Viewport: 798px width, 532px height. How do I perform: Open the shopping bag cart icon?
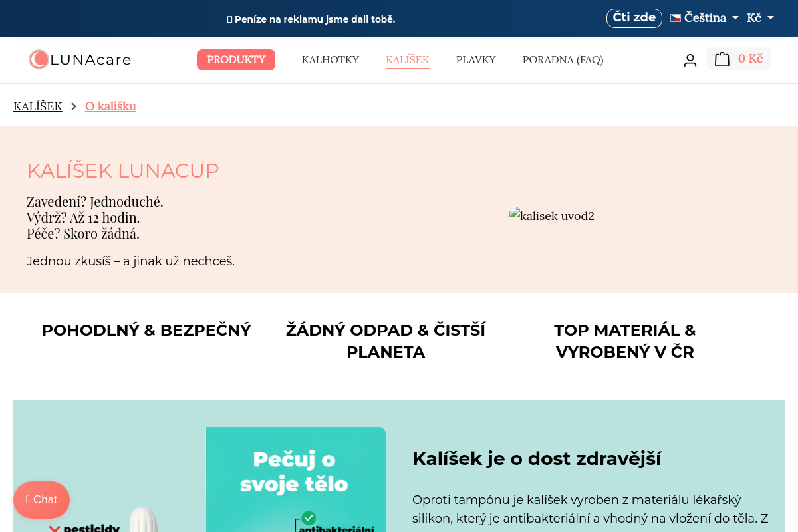(722, 59)
